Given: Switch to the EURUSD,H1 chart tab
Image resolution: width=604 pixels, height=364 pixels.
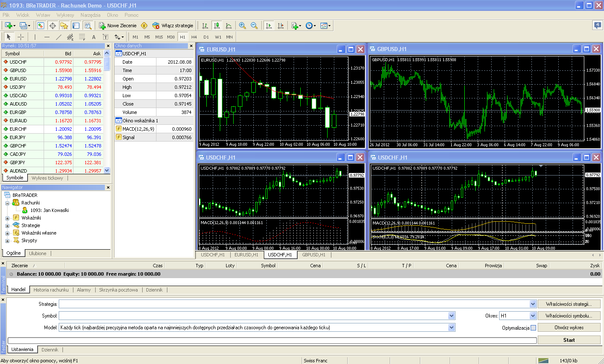Looking at the screenshot, I should pyautogui.click(x=246, y=255).
